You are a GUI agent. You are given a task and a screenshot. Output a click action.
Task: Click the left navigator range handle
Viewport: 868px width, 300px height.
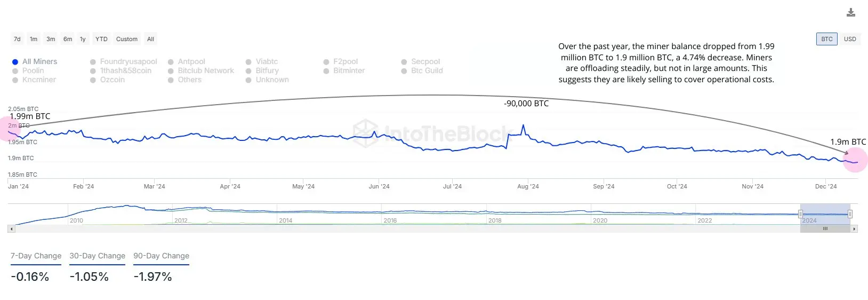800,214
